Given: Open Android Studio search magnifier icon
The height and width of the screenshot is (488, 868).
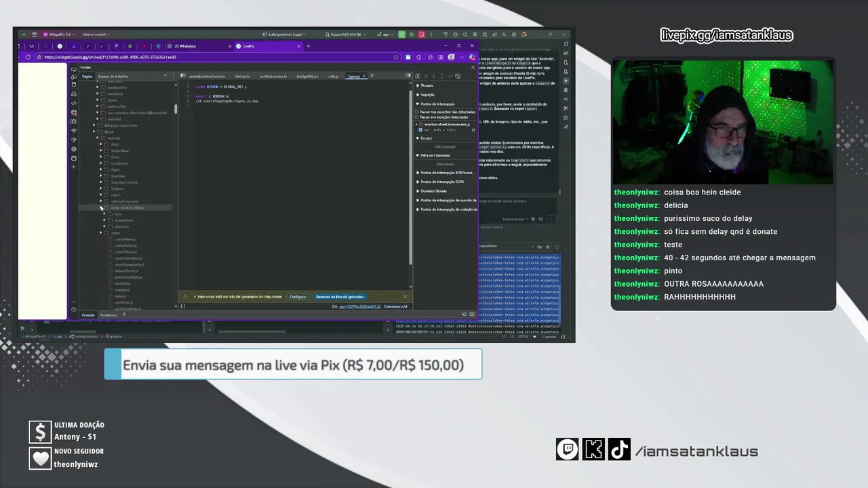Looking at the screenshot, I should pyautogui.click(x=505, y=35).
